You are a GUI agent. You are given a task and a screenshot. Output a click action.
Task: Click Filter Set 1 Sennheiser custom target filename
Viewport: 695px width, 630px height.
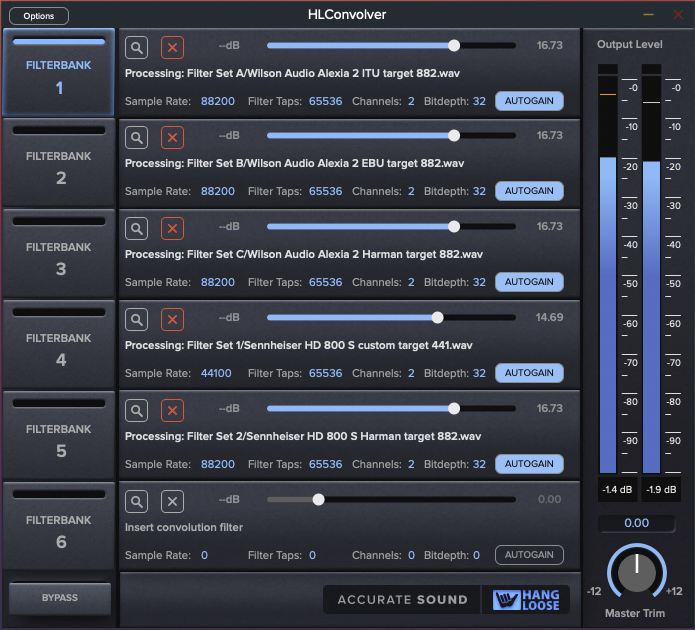click(299, 345)
